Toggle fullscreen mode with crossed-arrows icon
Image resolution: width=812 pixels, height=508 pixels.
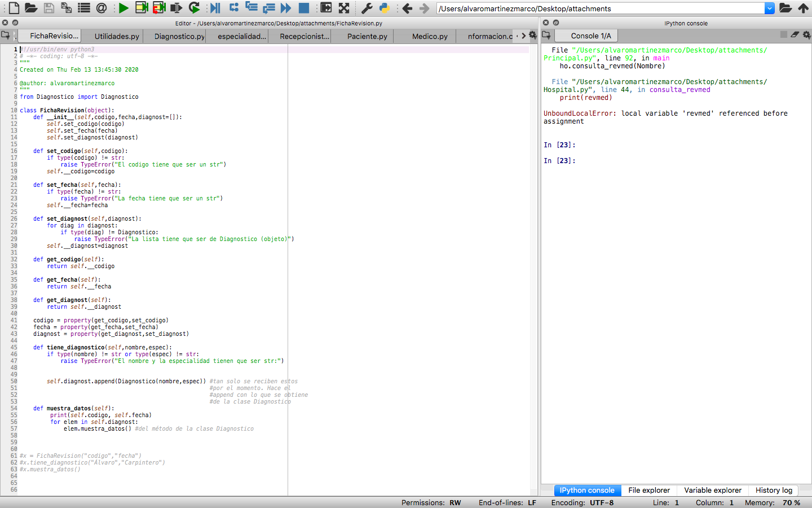pyautogui.click(x=343, y=8)
